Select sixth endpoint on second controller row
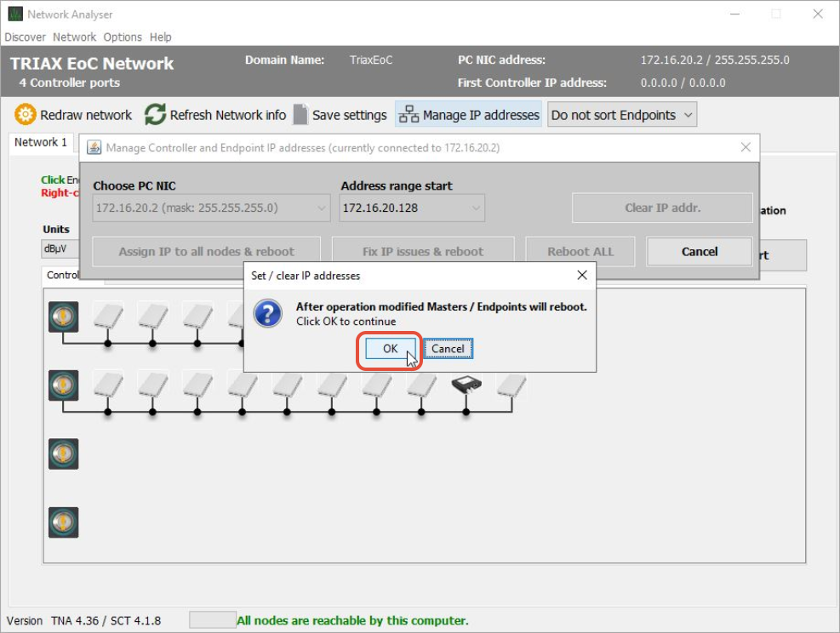840x633 pixels. pos(332,385)
